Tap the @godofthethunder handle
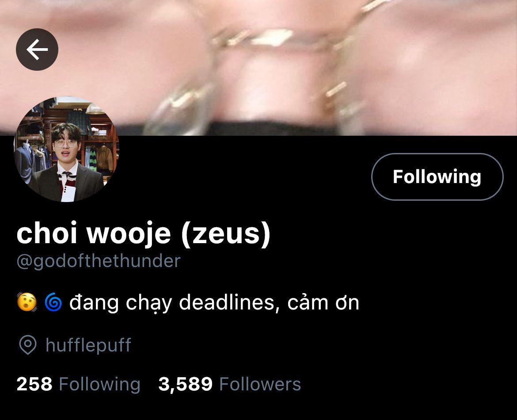Screen dimensions: 517x420 tap(99, 261)
